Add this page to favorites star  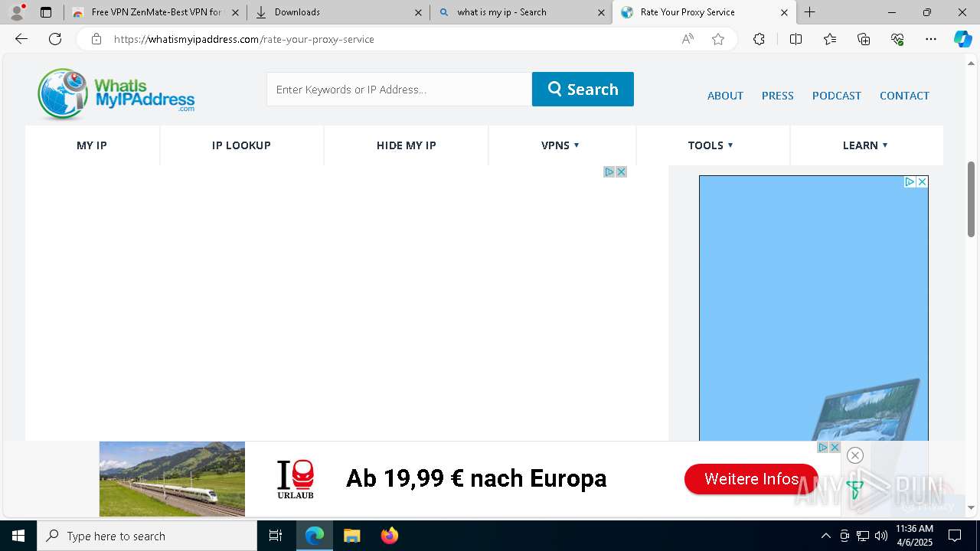pyautogui.click(x=718, y=39)
